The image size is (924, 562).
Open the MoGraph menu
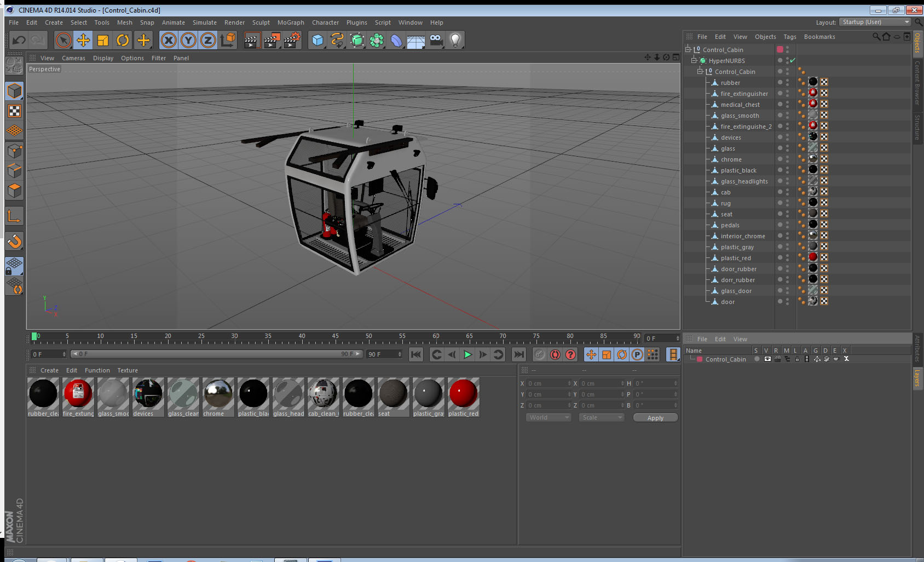pos(291,22)
